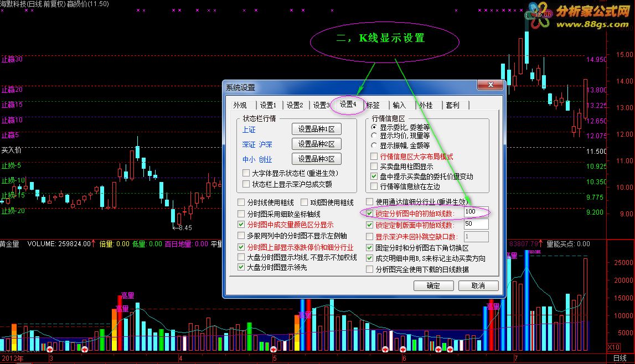Click the 2012年 date label on timeline
The width and height of the screenshot is (635, 364).
pos(12,358)
